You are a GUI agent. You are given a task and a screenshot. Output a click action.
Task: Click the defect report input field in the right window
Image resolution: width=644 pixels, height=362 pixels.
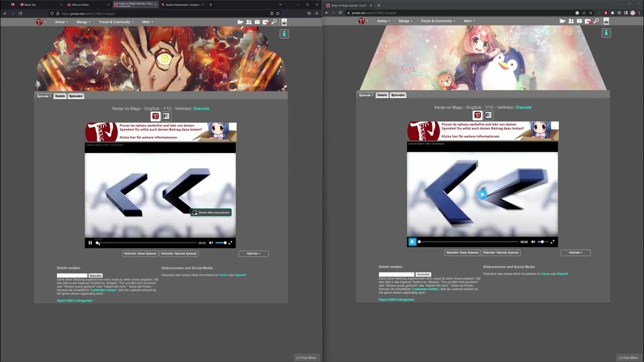(x=396, y=275)
